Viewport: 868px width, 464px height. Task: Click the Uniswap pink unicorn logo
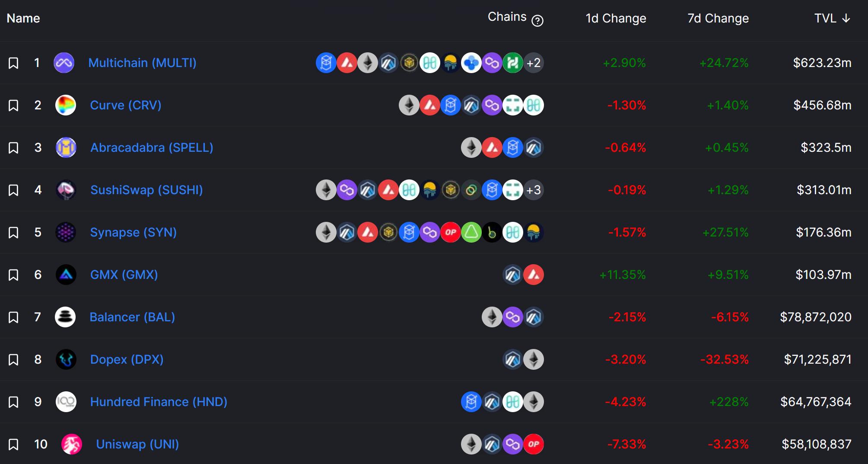tap(72, 444)
